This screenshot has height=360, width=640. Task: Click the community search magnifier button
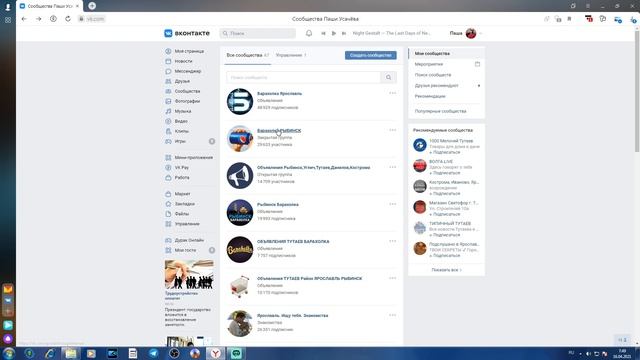[x=389, y=77]
